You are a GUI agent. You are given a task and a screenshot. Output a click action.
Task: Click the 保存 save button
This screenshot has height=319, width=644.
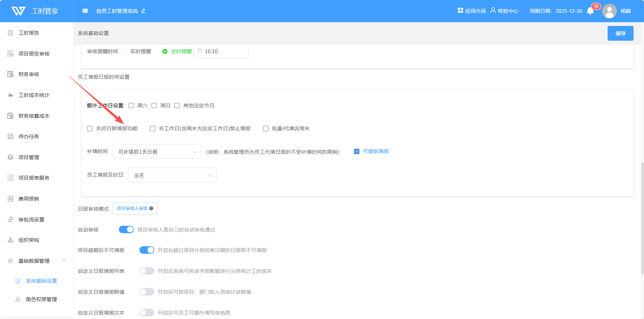[620, 33]
